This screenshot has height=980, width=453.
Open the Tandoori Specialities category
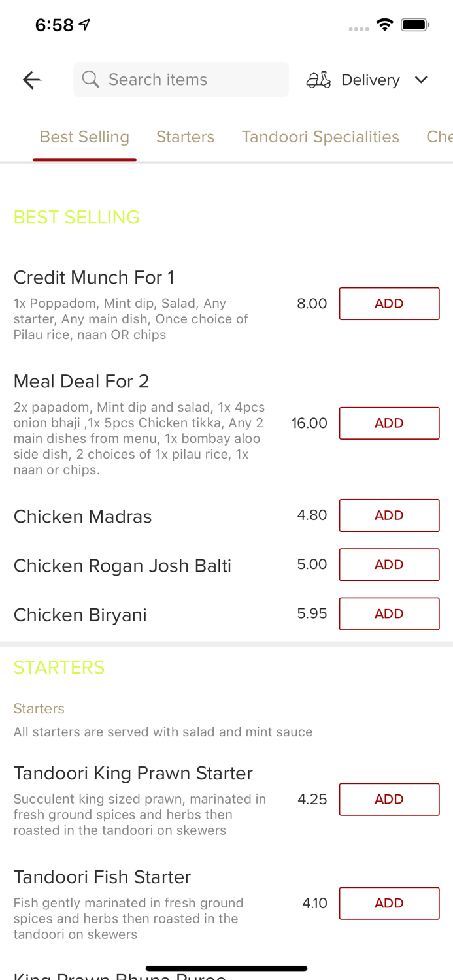pos(320,137)
